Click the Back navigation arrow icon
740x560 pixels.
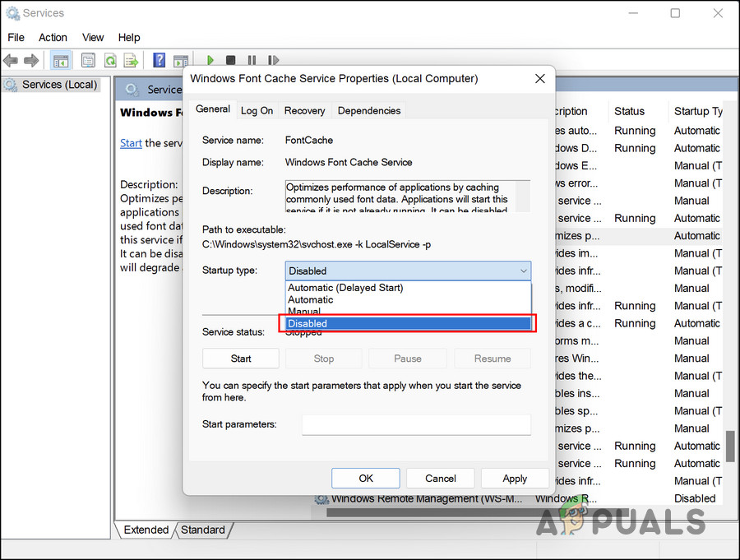point(11,60)
